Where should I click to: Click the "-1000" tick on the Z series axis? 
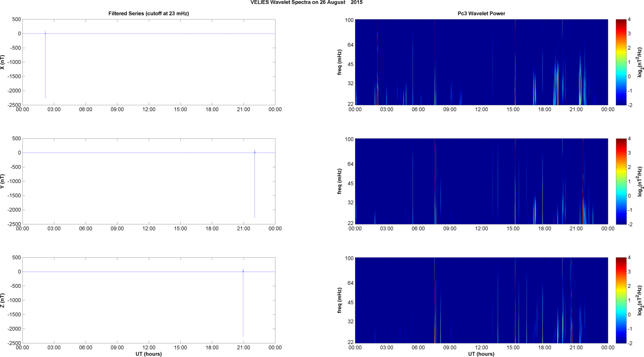pos(14,300)
